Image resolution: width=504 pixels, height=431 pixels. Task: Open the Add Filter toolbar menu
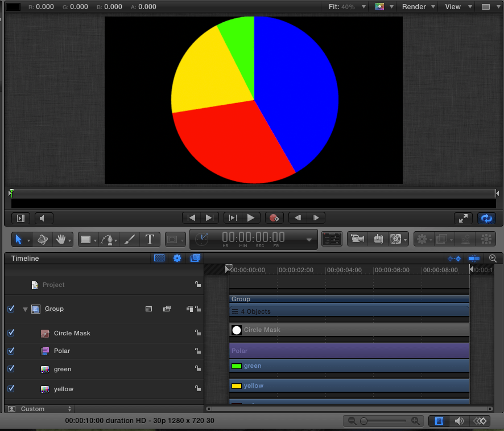441,239
